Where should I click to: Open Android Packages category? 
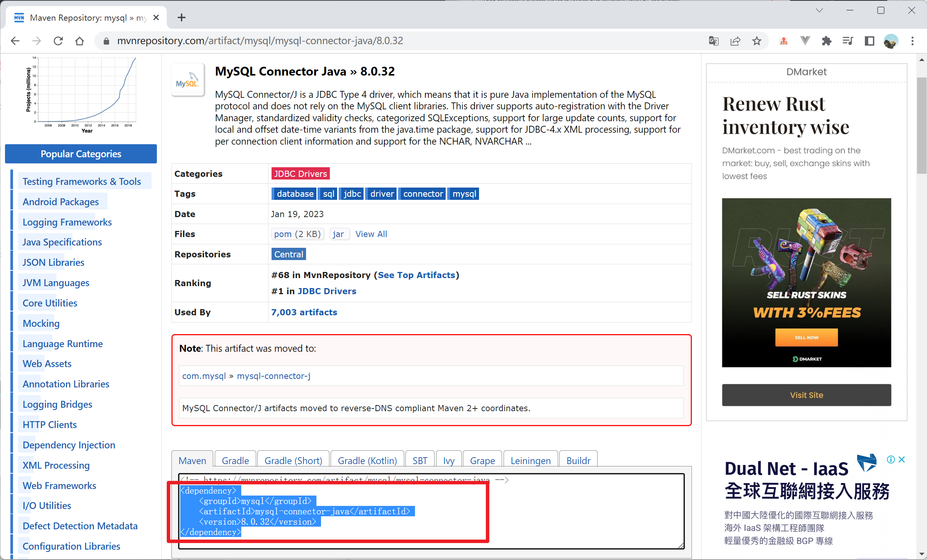click(x=61, y=202)
